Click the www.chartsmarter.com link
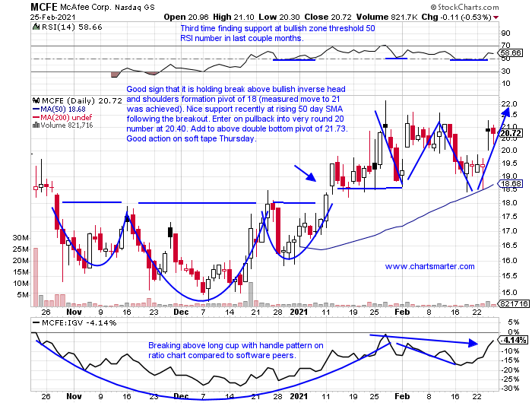The image size is (532, 403). pos(429,267)
